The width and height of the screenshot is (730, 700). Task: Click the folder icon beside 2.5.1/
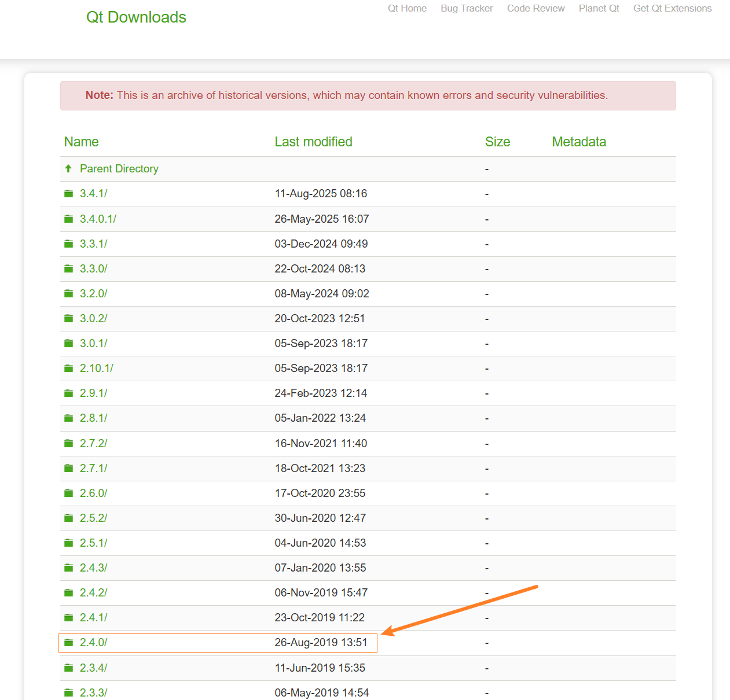coord(68,543)
